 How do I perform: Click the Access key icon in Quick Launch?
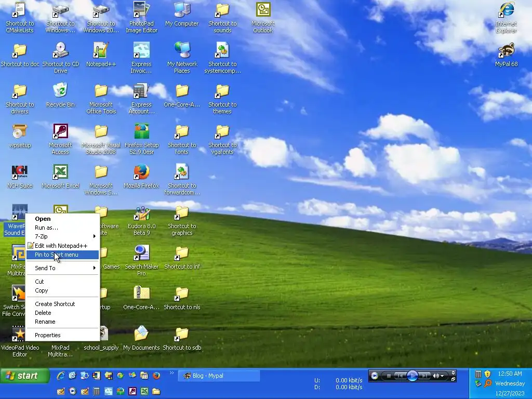click(132, 391)
